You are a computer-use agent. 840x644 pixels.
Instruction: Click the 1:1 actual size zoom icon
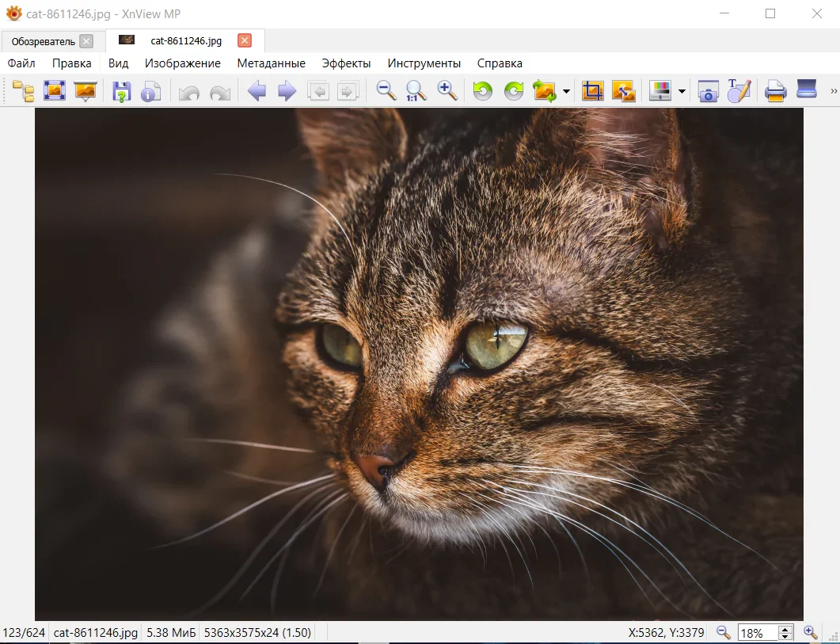[x=416, y=91]
